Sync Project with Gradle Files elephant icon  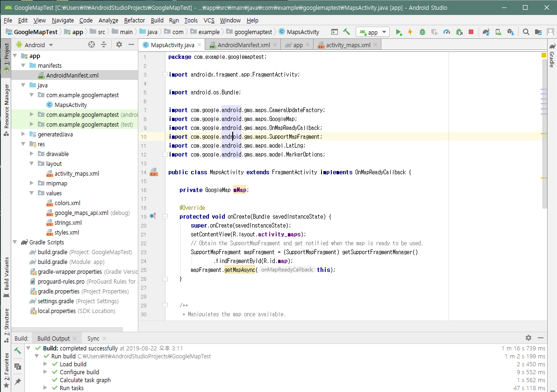click(486, 32)
